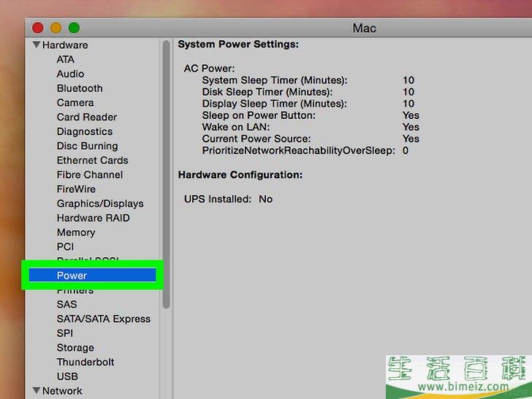Show SATA/SATA Express information
The width and height of the screenshot is (532, 399).
103,319
